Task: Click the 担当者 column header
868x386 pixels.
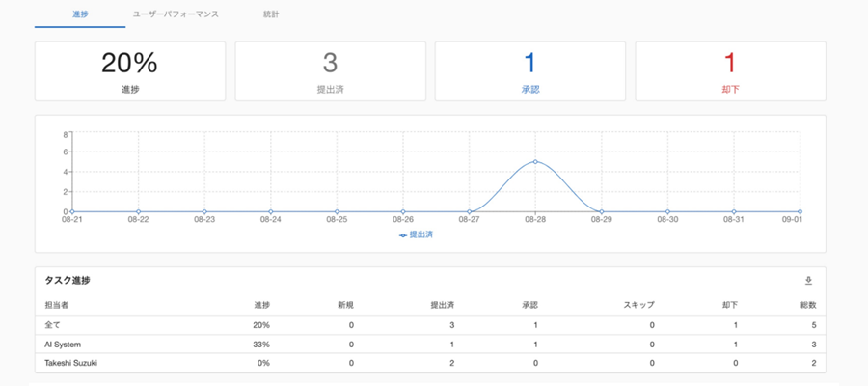Action: (58, 305)
